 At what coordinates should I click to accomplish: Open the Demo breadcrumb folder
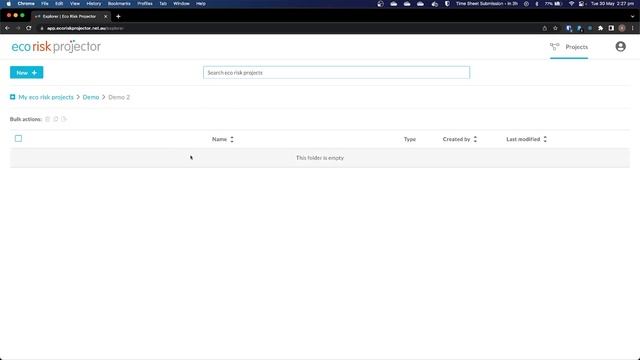point(91,97)
